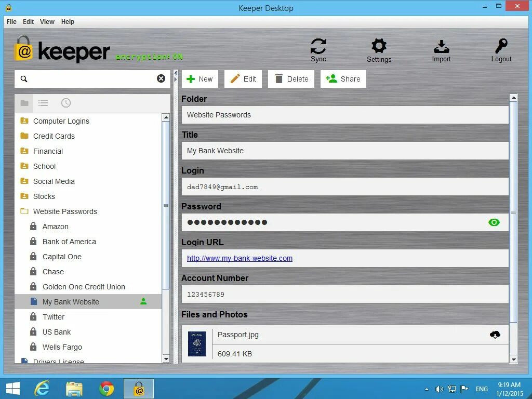Click the Logout key icon
Viewport: 532px width, 399px height.
tap(501, 46)
